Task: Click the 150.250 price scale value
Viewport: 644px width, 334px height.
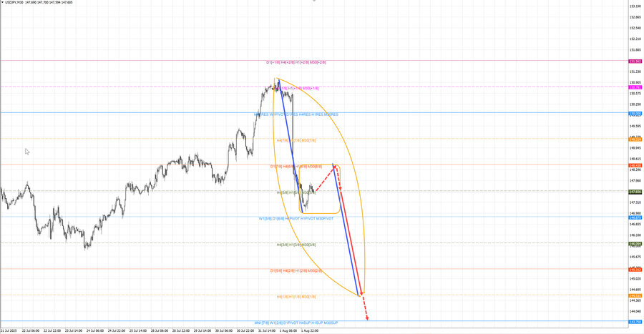Action: [635, 104]
